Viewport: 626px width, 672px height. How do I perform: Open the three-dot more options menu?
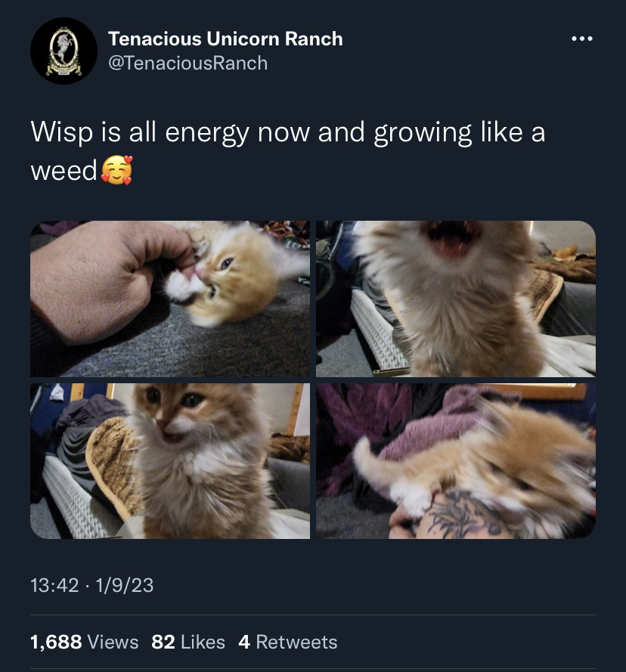click(x=582, y=39)
